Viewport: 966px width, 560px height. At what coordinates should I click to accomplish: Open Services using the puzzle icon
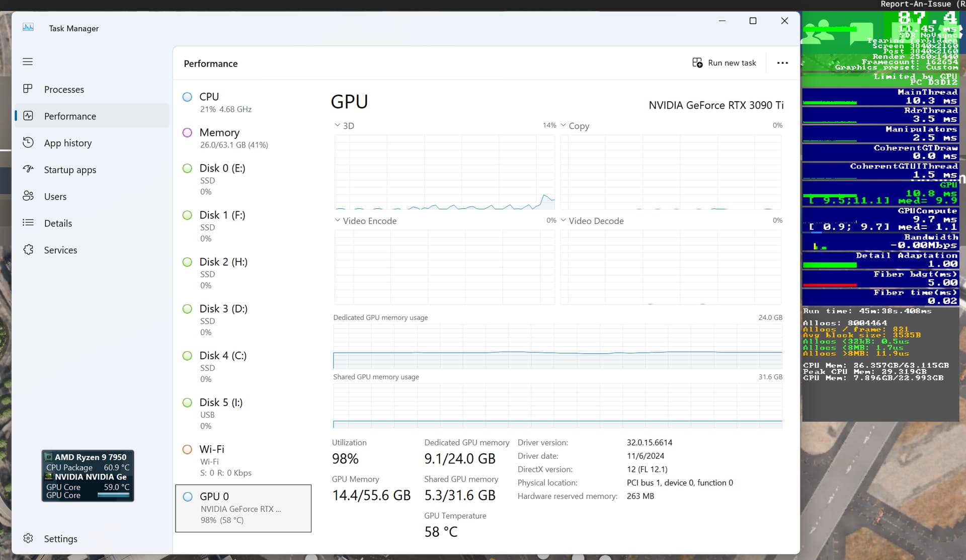tap(28, 250)
